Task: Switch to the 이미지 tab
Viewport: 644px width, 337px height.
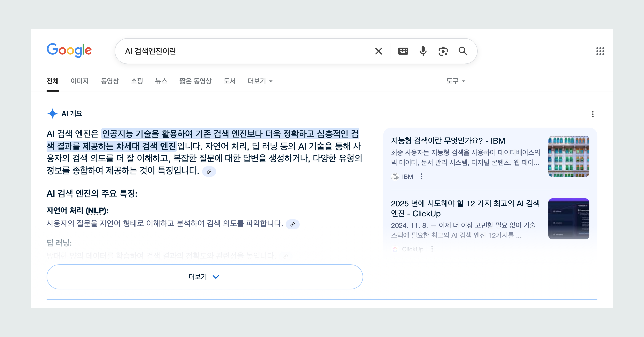Action: 80,81
